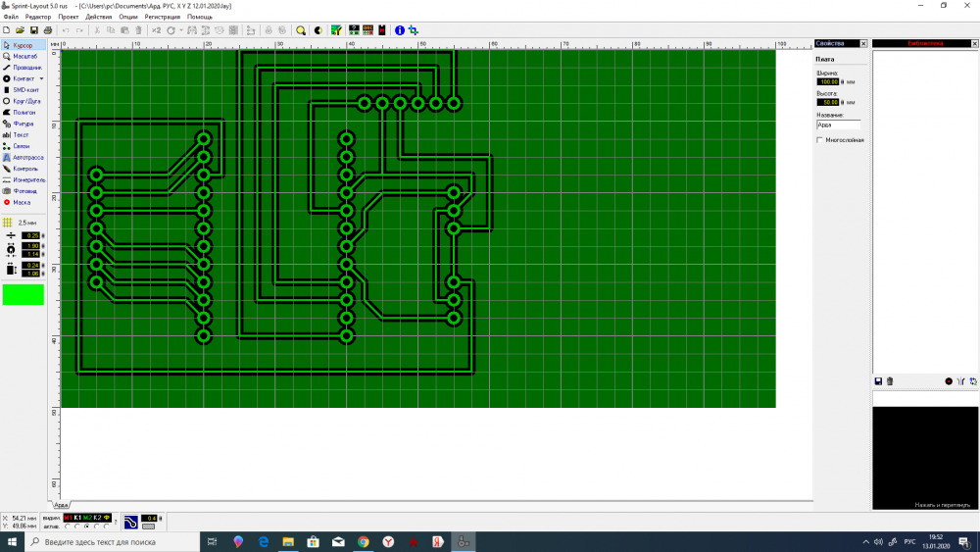Enable the Многослойная checkbox
This screenshot has width=980, height=552.
point(820,140)
